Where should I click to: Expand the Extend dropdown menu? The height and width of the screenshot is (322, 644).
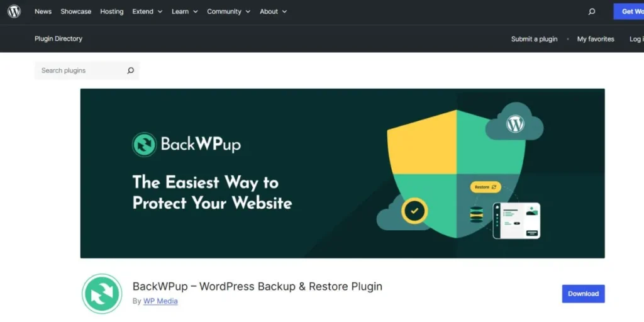pos(147,11)
